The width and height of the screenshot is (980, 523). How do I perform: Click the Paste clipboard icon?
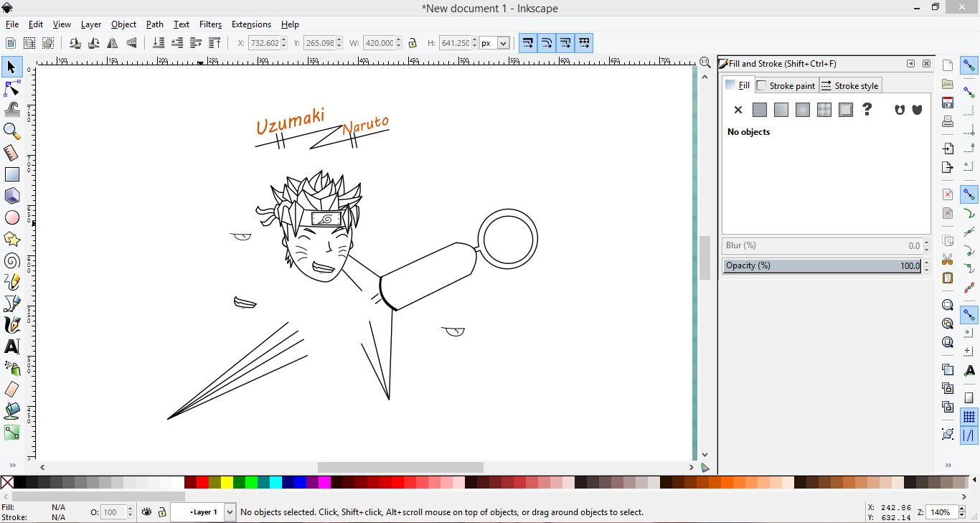tap(948, 278)
